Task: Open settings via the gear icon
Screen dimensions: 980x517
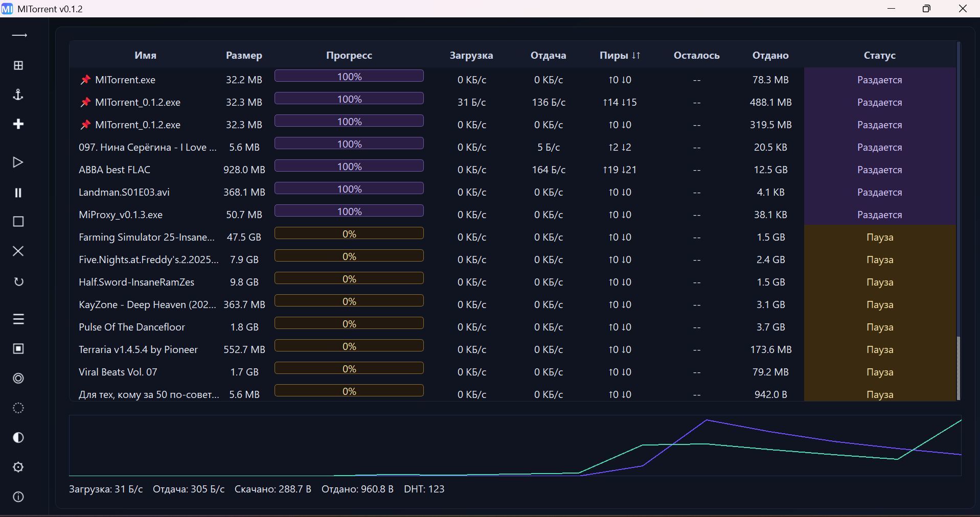Action: pyautogui.click(x=18, y=467)
